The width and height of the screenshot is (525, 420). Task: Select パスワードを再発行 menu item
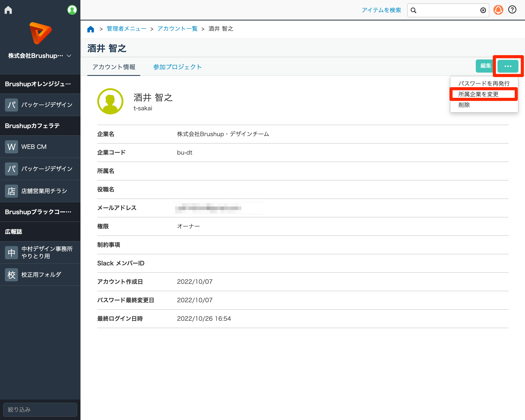[x=484, y=83]
